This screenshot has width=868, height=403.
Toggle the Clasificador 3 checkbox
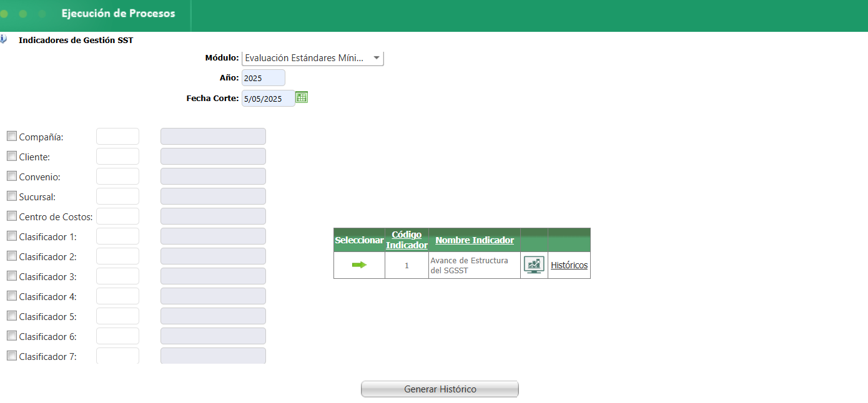click(12, 276)
